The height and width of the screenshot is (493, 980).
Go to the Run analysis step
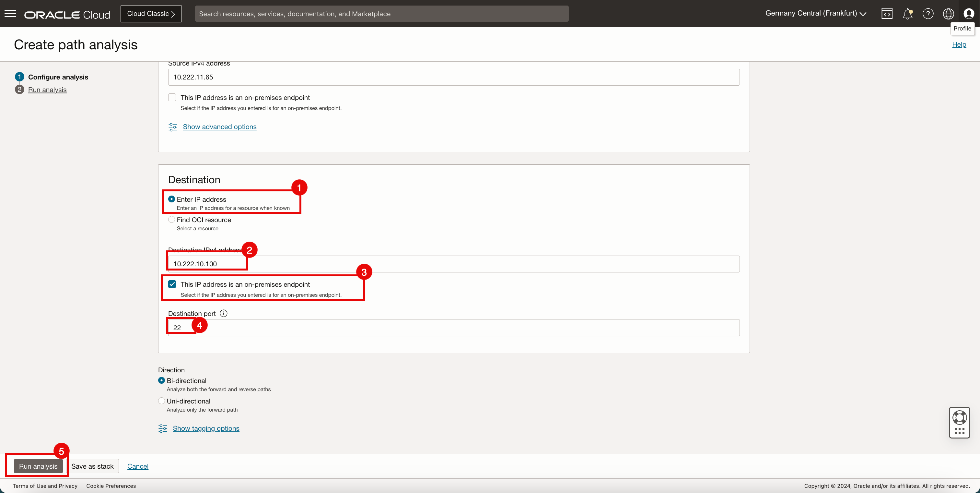point(47,90)
